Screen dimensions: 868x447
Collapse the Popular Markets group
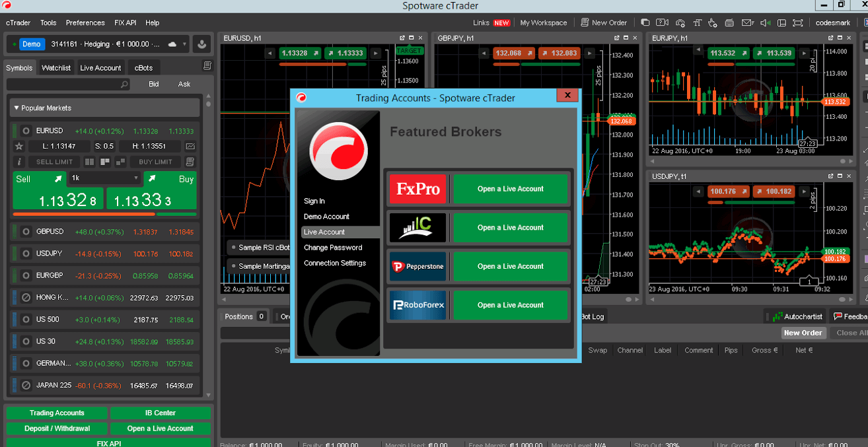click(x=105, y=108)
